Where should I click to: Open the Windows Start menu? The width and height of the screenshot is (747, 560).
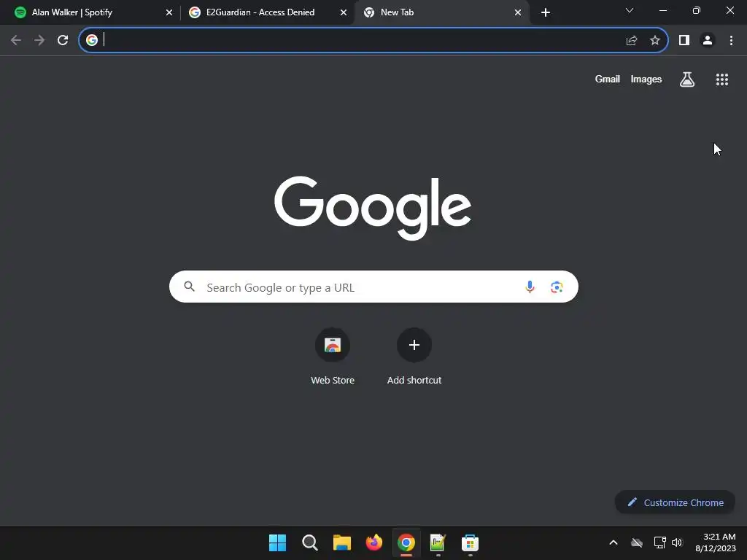278,542
